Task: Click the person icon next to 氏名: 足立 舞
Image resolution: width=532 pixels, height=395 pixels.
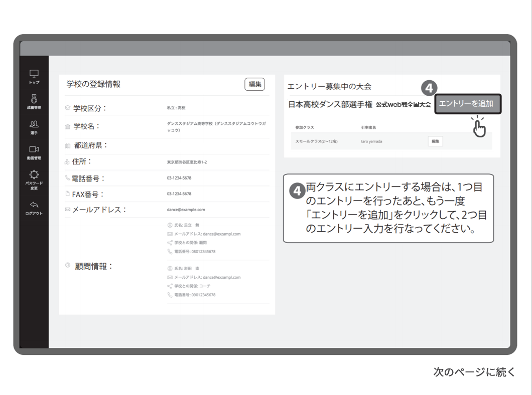Action: pos(170,225)
